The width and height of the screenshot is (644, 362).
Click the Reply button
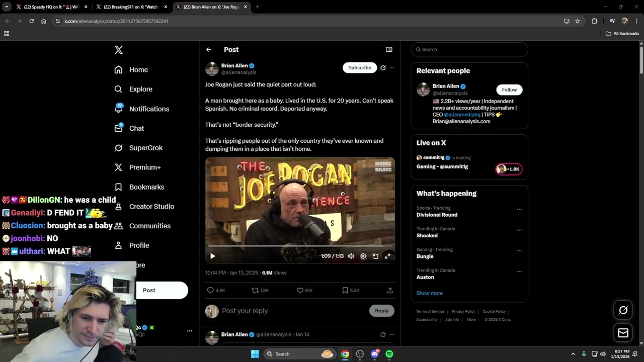(x=382, y=311)
